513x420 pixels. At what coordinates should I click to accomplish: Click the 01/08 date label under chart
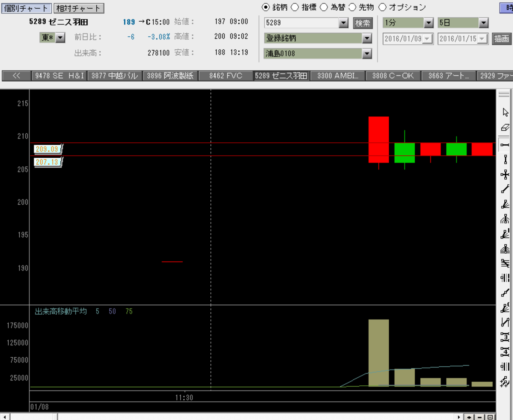pos(39,407)
